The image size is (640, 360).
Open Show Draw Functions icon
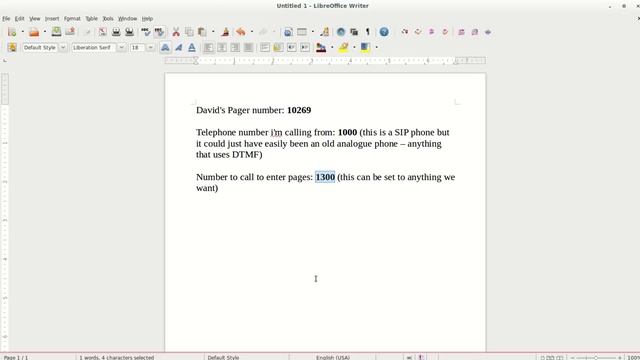point(324,32)
